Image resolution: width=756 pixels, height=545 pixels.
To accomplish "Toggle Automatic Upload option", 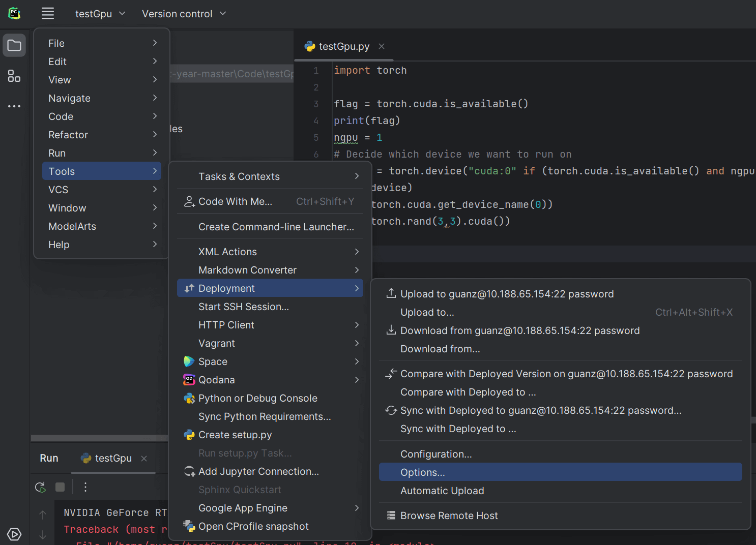I will click(x=561, y=491).
